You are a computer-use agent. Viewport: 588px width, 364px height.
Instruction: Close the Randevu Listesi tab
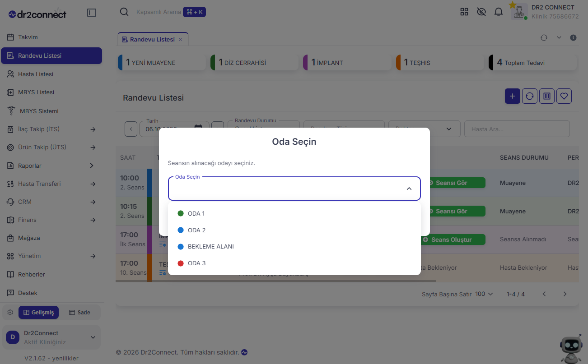coord(181,40)
